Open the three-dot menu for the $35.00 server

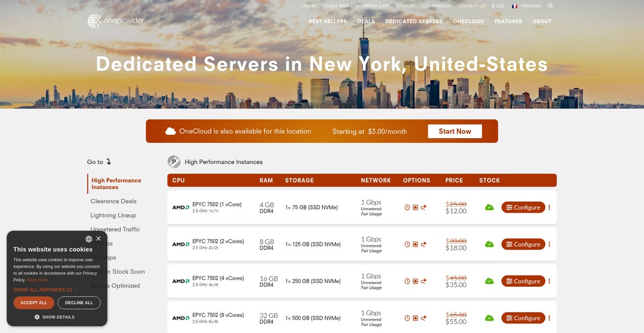549,281
